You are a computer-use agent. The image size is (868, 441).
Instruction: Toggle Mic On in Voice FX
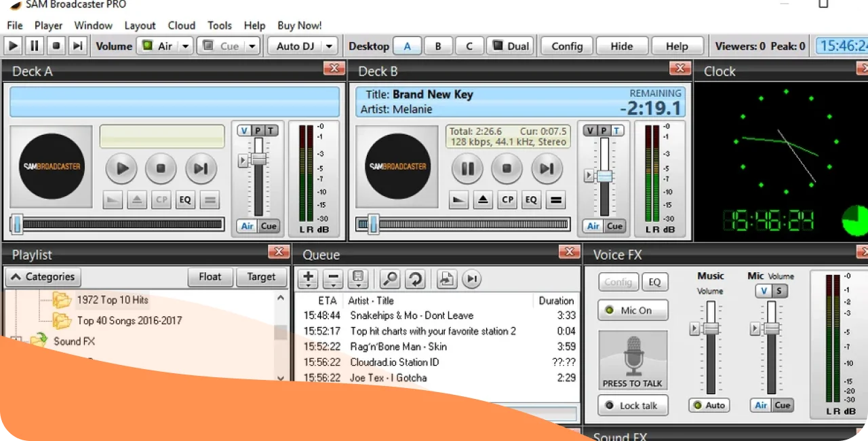click(x=633, y=310)
